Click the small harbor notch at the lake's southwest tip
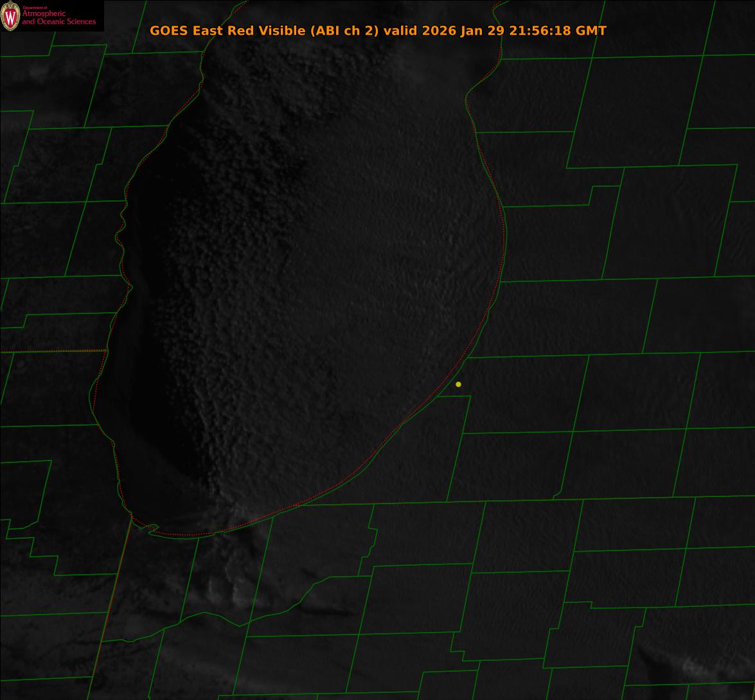The image size is (755, 700). coord(152,529)
